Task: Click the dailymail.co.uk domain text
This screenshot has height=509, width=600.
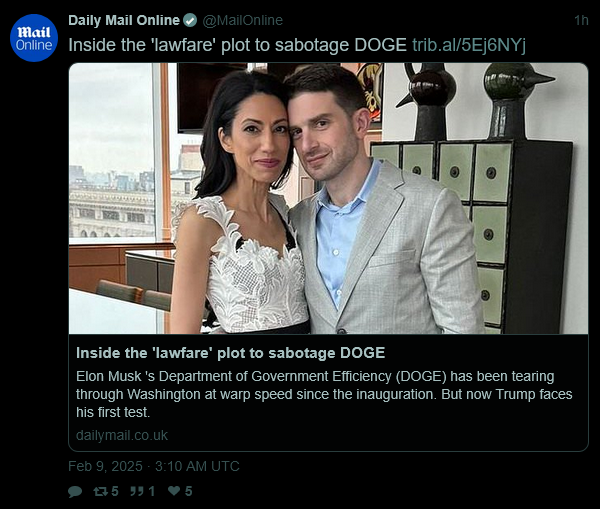Action: [x=122, y=435]
